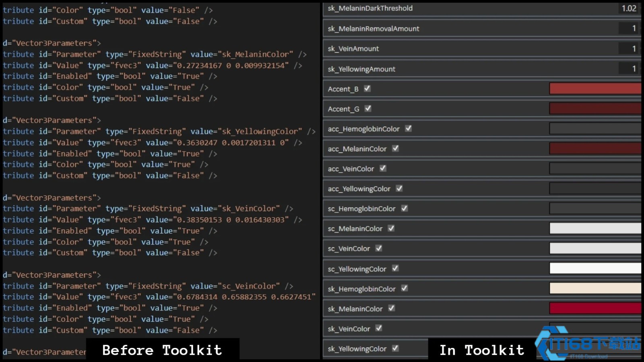Open the sk_MelaninColor crimson swatch
The height and width of the screenshot is (362, 644).
(595, 309)
